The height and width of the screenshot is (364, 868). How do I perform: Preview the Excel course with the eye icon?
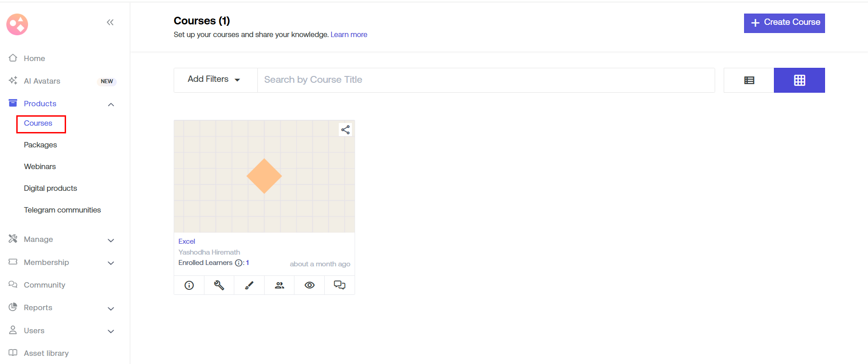point(309,285)
